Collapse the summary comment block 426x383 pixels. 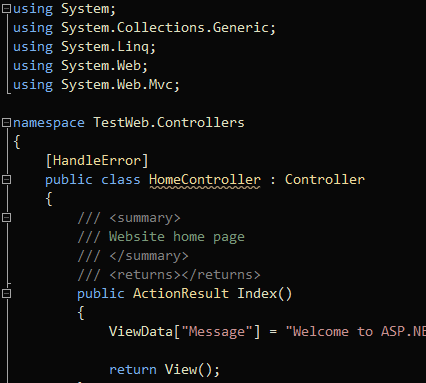6,218
